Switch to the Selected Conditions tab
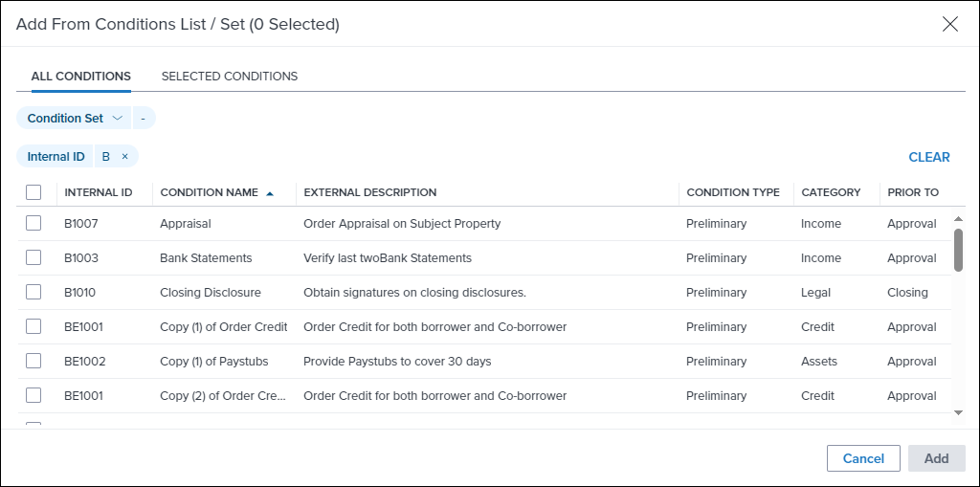 230,77
